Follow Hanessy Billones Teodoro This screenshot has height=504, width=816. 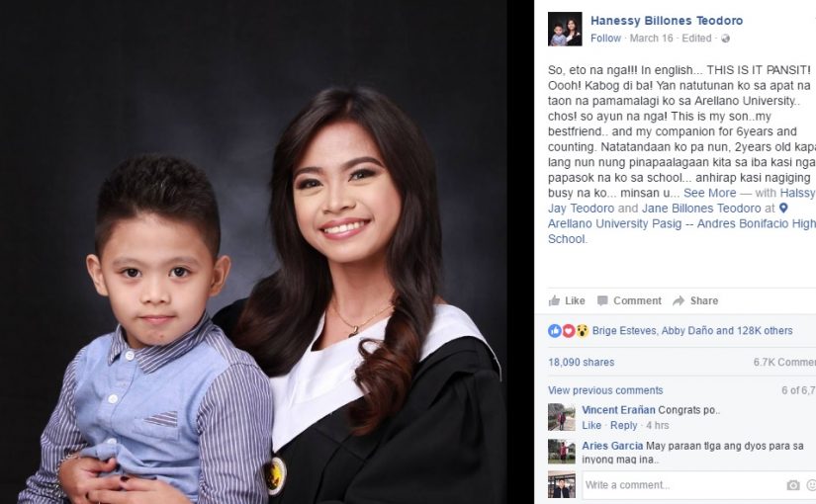[x=605, y=38]
